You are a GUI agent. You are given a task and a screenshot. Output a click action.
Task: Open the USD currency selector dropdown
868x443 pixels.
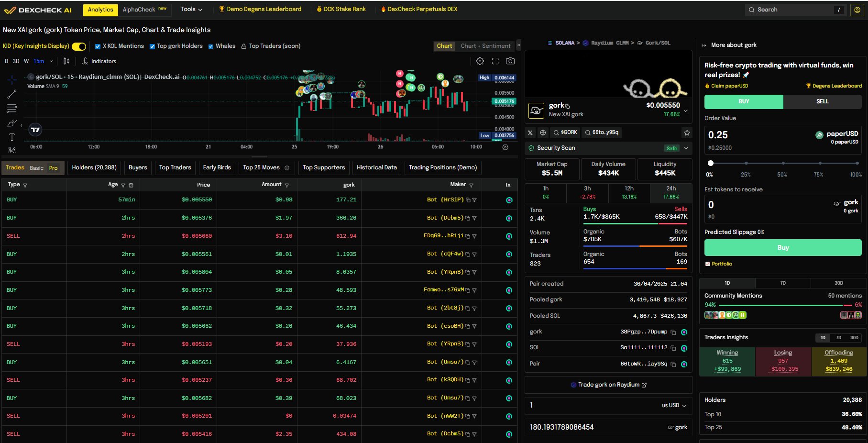click(x=674, y=405)
